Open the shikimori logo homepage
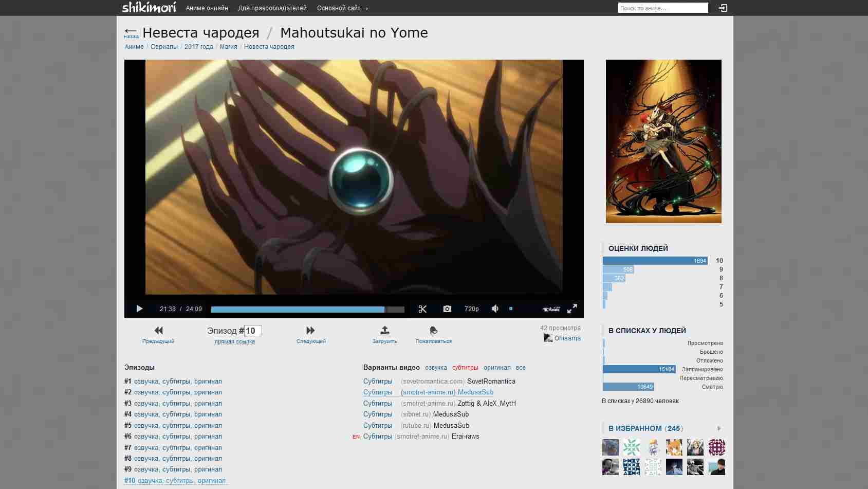 149,8
